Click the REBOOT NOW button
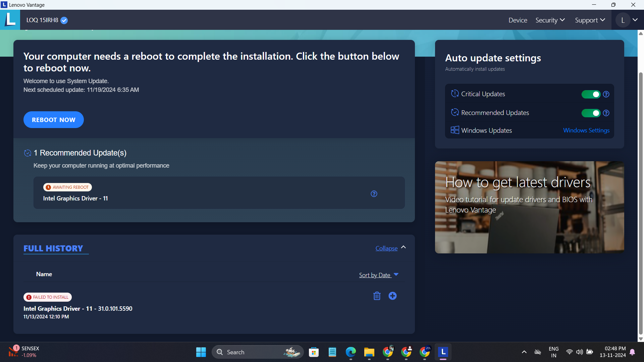Screen dimensions: 644x362 tap(54, 120)
